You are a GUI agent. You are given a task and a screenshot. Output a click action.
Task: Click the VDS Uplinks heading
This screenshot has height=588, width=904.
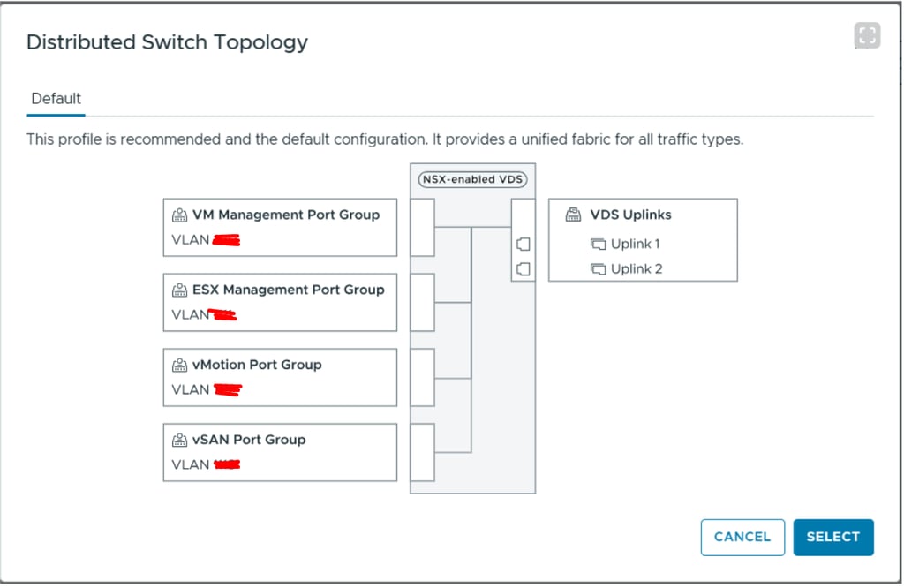coord(630,215)
